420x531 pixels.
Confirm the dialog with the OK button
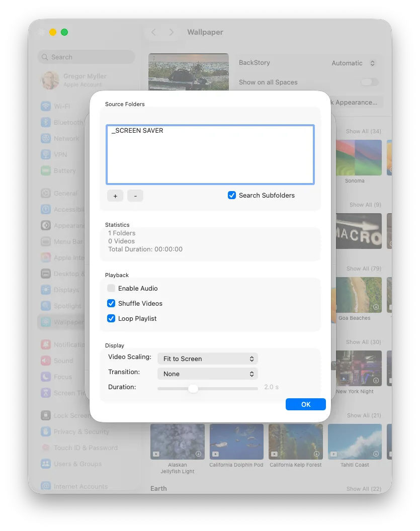tap(305, 404)
